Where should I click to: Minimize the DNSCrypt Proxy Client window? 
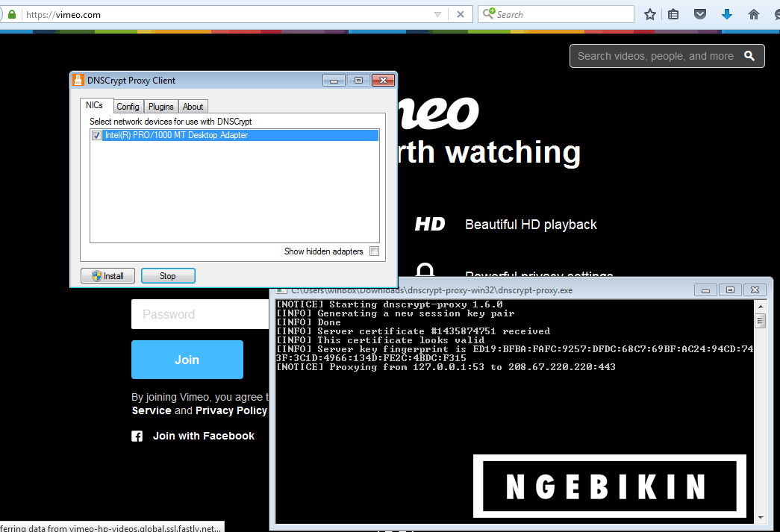click(x=334, y=80)
